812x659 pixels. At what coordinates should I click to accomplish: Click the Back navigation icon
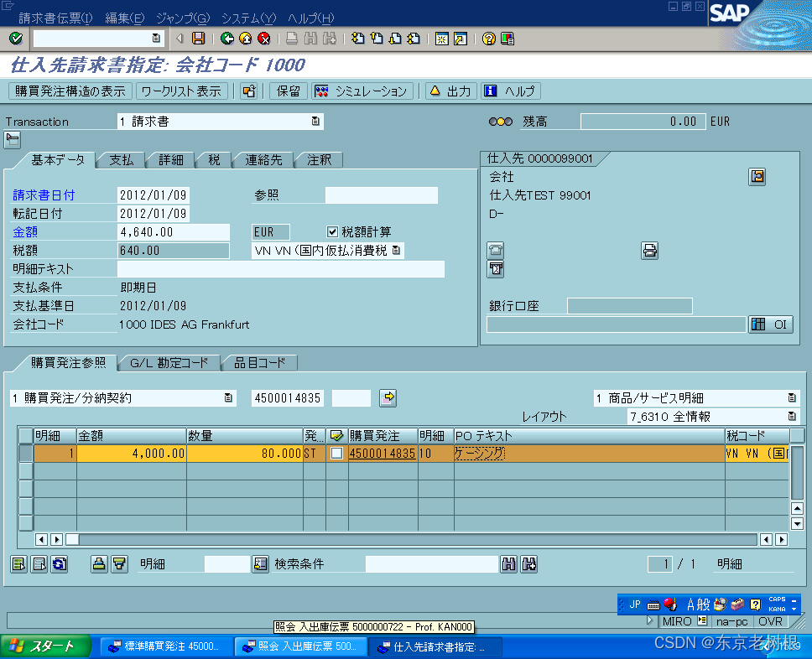click(226, 38)
